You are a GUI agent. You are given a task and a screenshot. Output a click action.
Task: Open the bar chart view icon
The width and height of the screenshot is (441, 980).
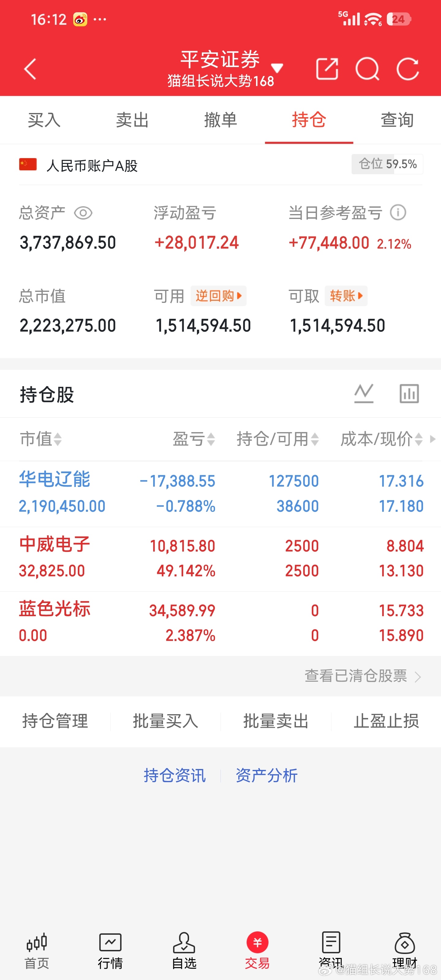(x=409, y=393)
